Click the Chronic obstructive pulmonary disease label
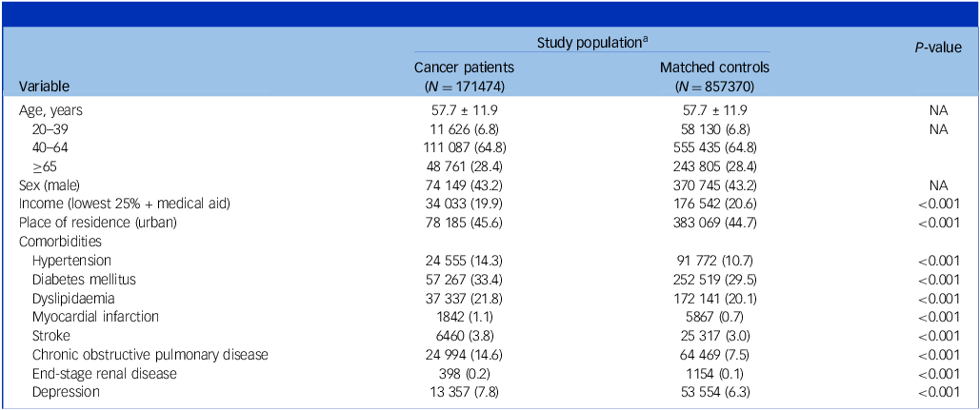 pos(150,353)
